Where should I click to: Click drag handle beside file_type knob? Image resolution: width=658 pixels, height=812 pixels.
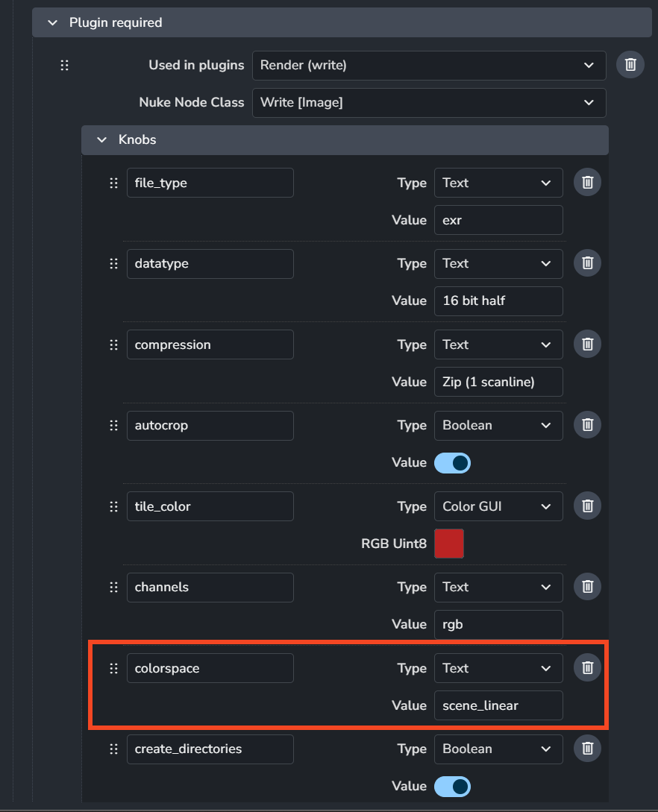113,183
